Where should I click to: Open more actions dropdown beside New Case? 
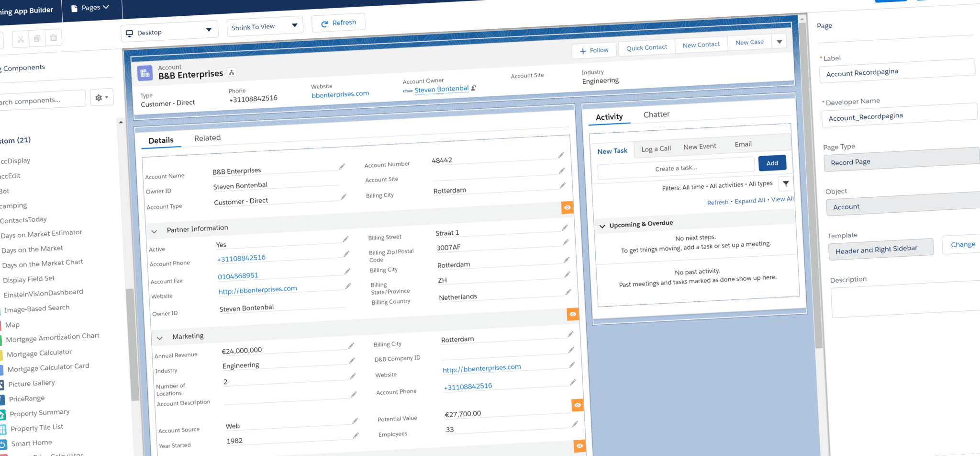pyautogui.click(x=779, y=42)
